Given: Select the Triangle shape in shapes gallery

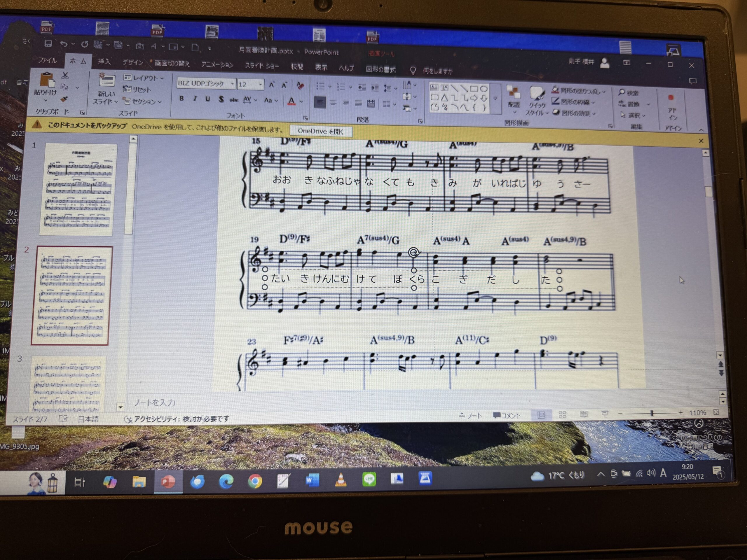Looking at the screenshot, I should pyautogui.click(x=444, y=98).
